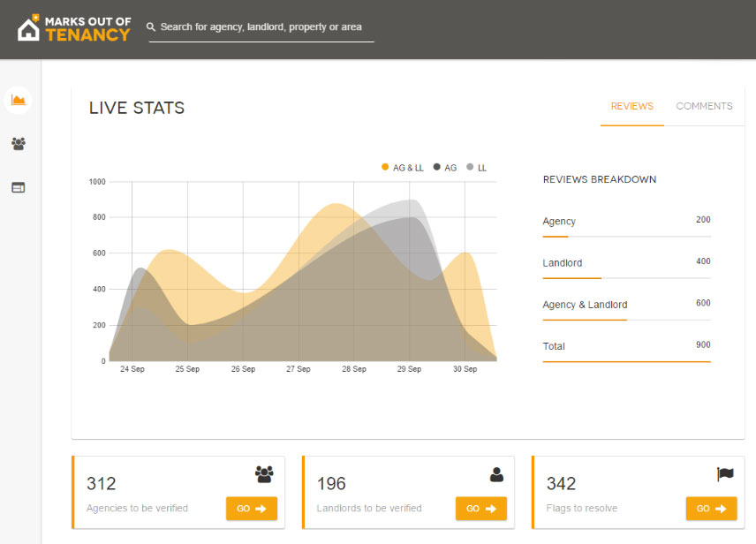Click the Agency & Landlord progress bar
Image resolution: width=756 pixels, height=544 pixels.
pyautogui.click(x=626, y=320)
